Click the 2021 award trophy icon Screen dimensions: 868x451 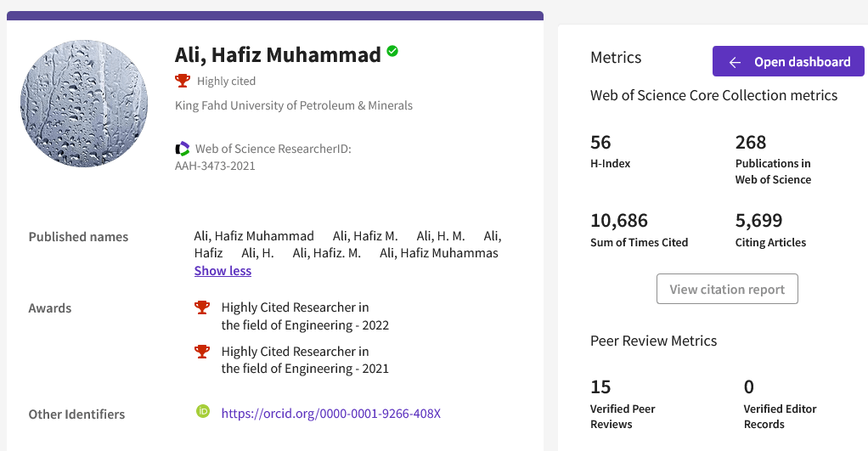(x=202, y=352)
